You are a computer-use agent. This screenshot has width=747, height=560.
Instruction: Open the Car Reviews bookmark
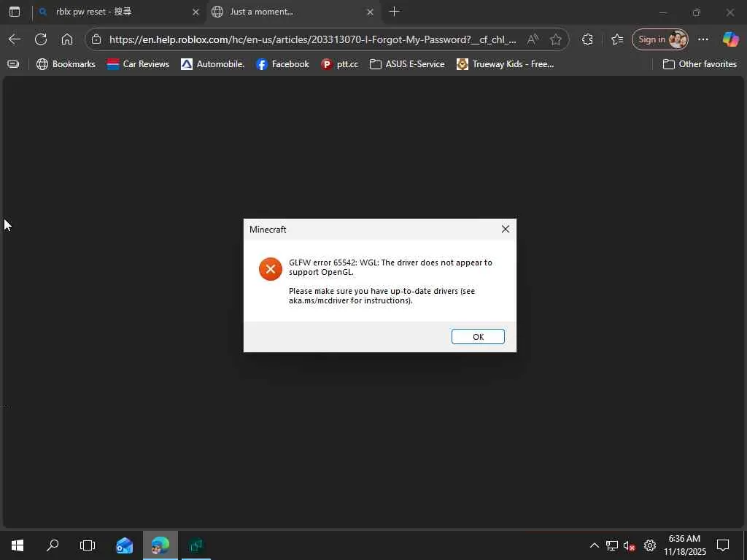tap(139, 64)
